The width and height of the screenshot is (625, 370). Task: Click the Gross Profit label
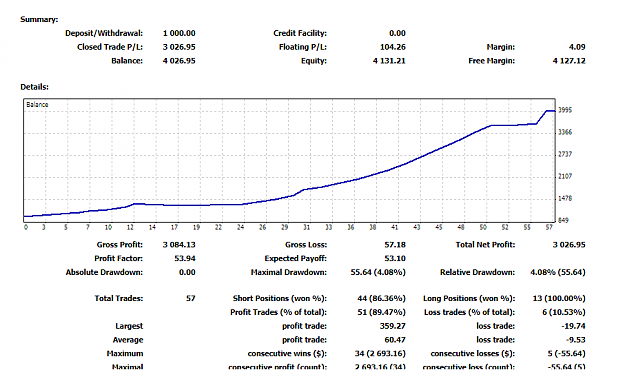[120, 245]
